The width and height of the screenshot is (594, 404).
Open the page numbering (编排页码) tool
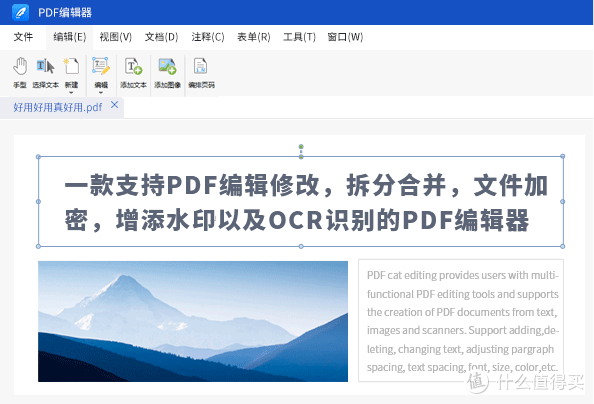tap(201, 73)
